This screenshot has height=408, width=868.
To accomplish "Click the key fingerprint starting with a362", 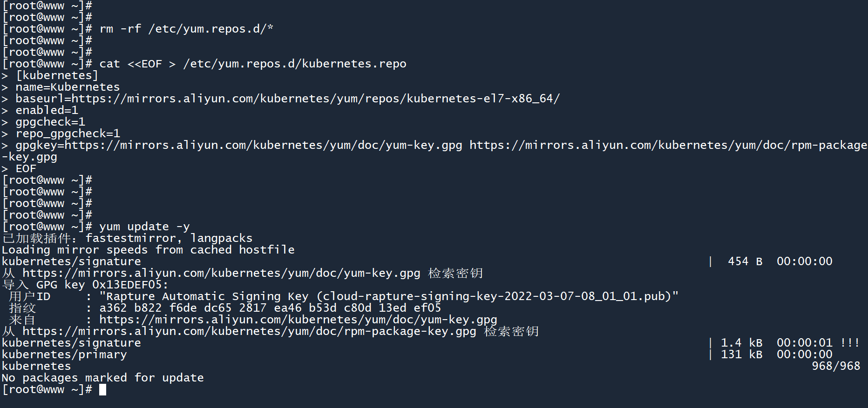I will pos(270,308).
